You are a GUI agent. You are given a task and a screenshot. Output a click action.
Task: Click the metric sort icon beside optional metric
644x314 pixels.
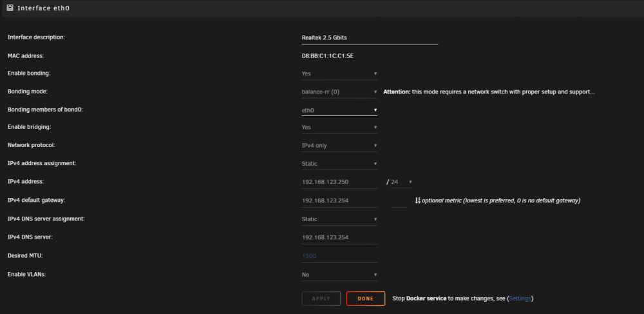418,201
